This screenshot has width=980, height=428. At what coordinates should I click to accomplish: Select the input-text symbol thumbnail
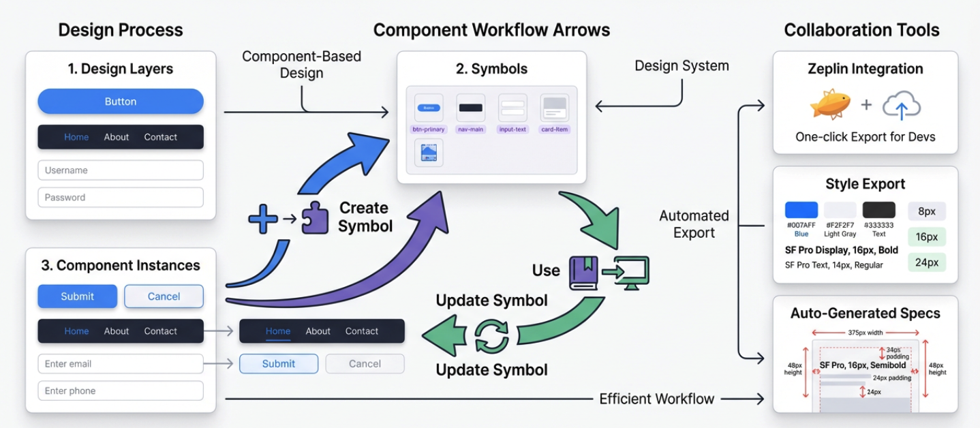[512, 108]
